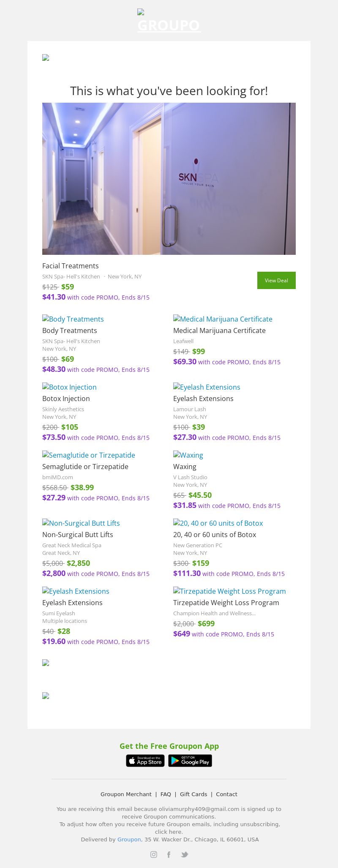This screenshot has width=338, height=868.
Task: Click Non-Surgical Butt Lifts image link
Action: tap(81, 523)
